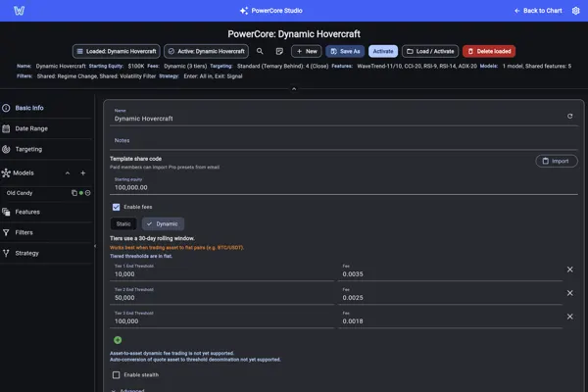588x392 pixels.
Task: Click the search magnifier icon
Action: coord(260,51)
